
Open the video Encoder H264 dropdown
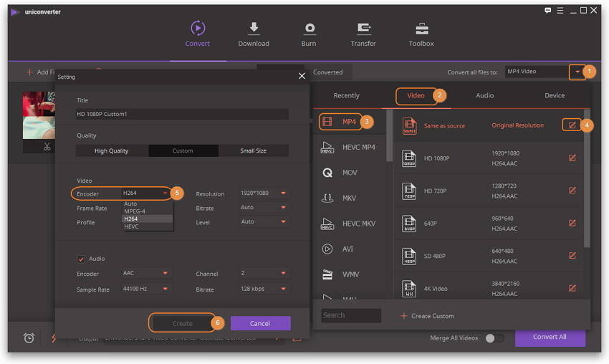145,193
